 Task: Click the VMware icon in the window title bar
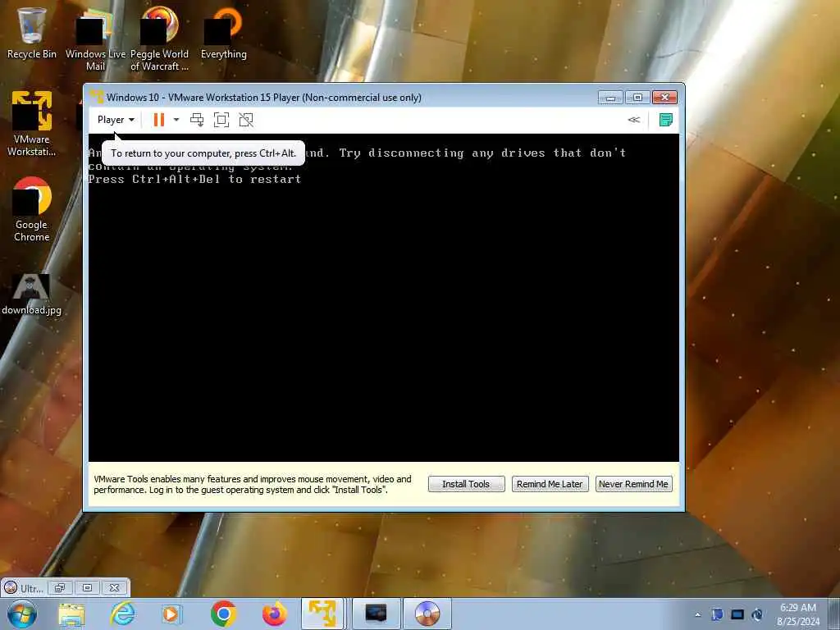pyautogui.click(x=97, y=97)
